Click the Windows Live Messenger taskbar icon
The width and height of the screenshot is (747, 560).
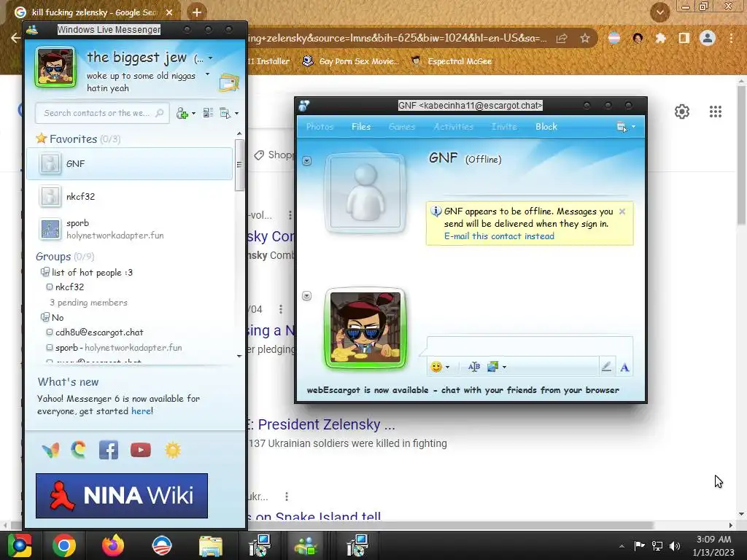[x=306, y=545]
